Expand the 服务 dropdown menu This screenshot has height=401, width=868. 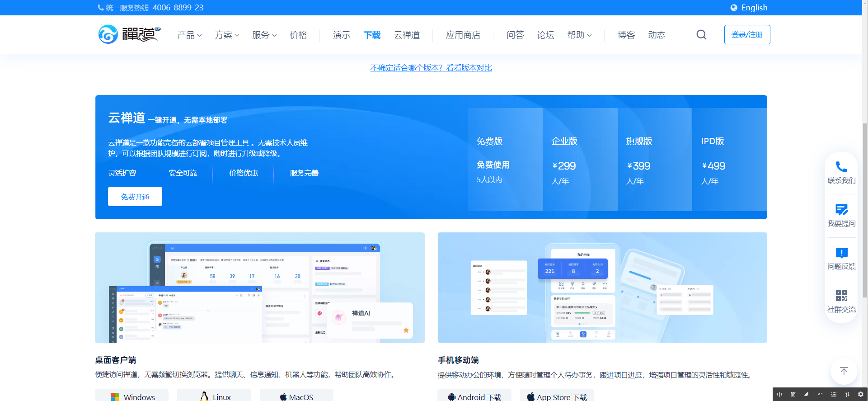point(264,35)
